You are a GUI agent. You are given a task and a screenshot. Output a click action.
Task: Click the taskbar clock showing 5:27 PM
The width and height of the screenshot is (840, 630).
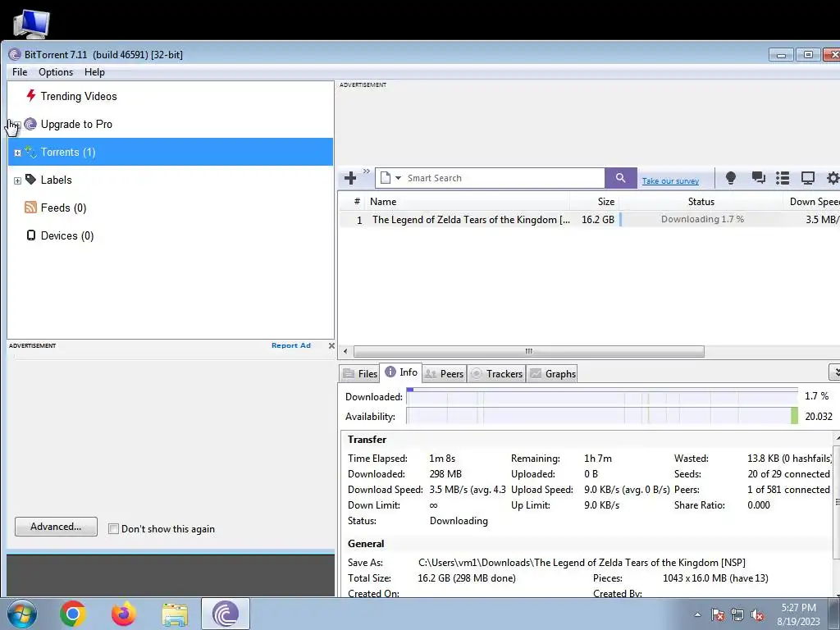point(798,614)
